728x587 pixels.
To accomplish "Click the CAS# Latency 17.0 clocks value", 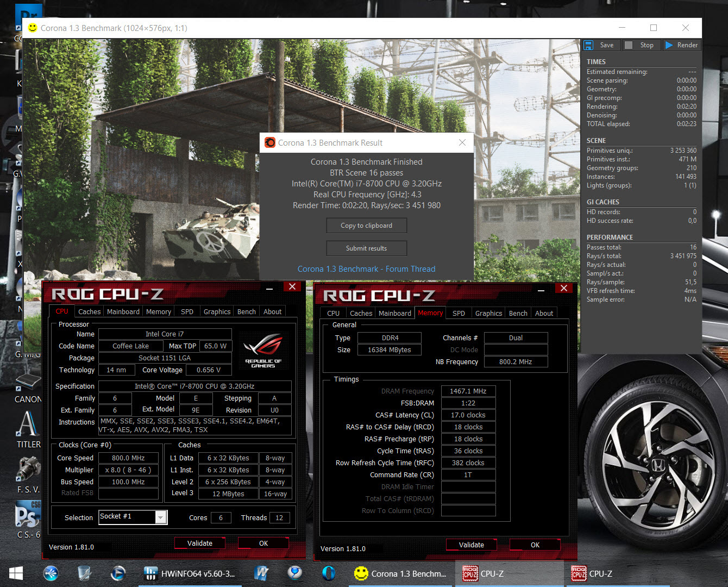I will pyautogui.click(x=468, y=415).
